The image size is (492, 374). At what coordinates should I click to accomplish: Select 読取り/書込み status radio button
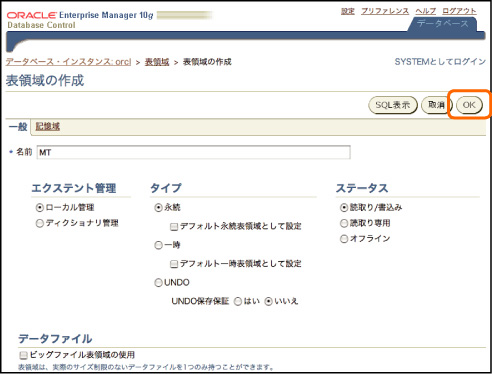(x=344, y=208)
